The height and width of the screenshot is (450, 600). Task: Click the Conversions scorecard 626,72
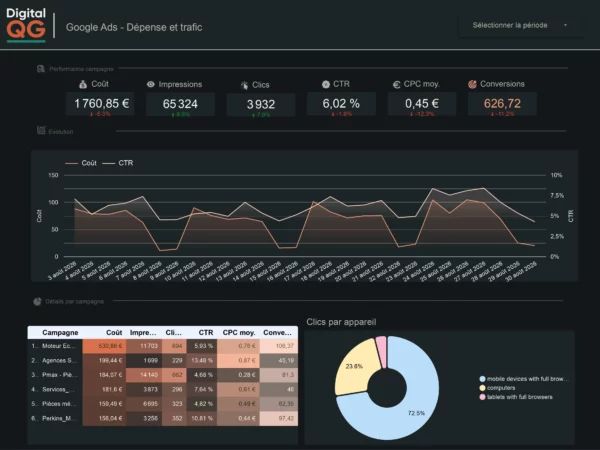[x=502, y=104]
